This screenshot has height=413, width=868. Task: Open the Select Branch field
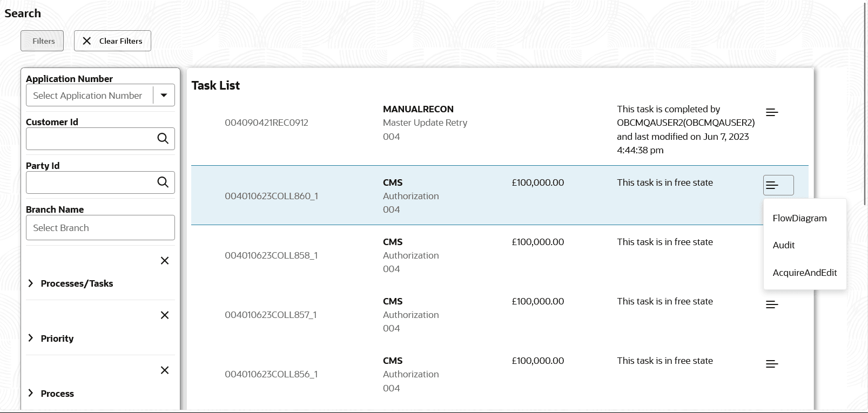tap(100, 228)
